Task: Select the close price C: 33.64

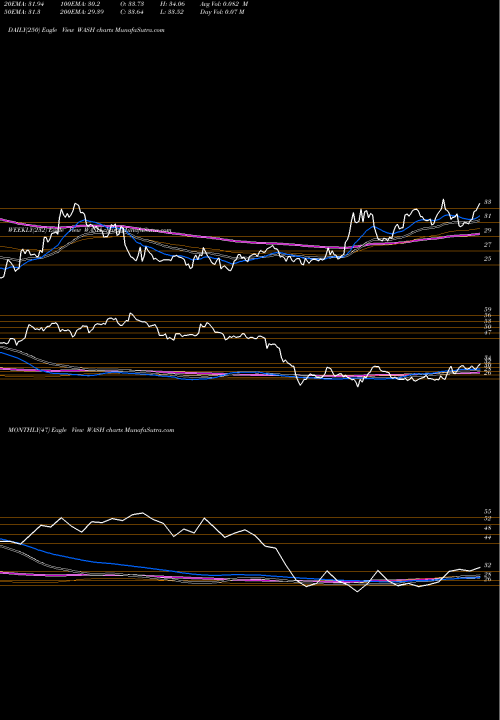Action: [x=134, y=12]
